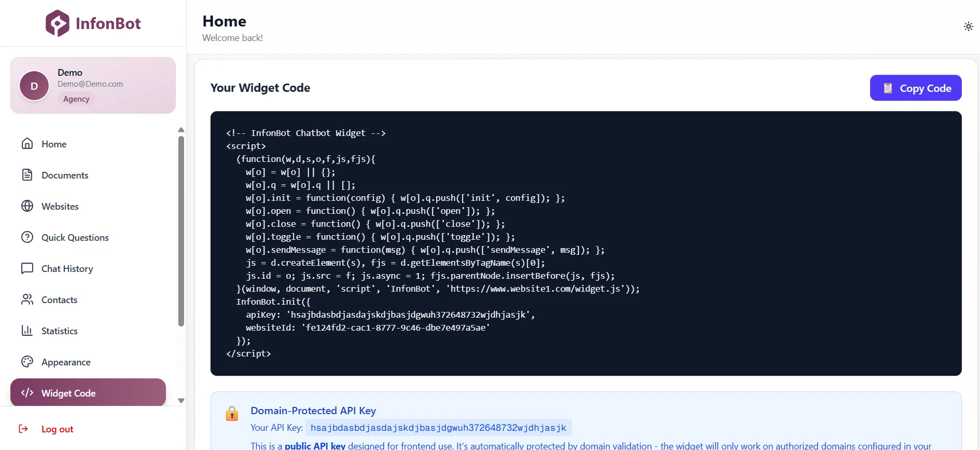980x450 pixels.
Task: Click the Log out link
Action: tap(57, 429)
